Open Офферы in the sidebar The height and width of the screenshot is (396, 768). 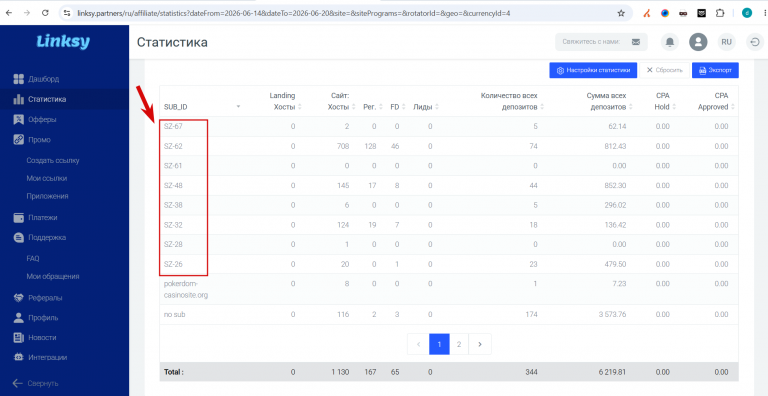[x=42, y=120]
